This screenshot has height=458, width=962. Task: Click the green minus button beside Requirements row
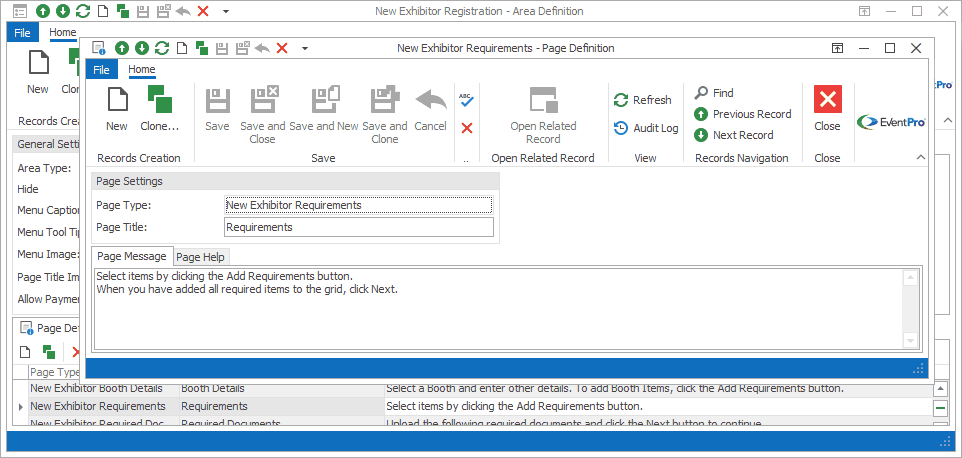[x=940, y=407]
